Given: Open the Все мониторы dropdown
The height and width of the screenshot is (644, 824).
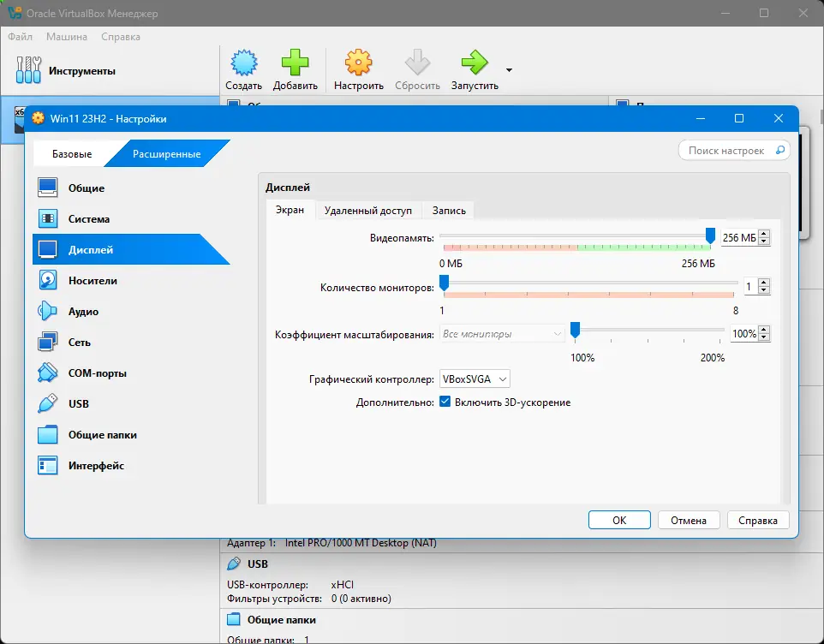Looking at the screenshot, I should click(x=501, y=333).
